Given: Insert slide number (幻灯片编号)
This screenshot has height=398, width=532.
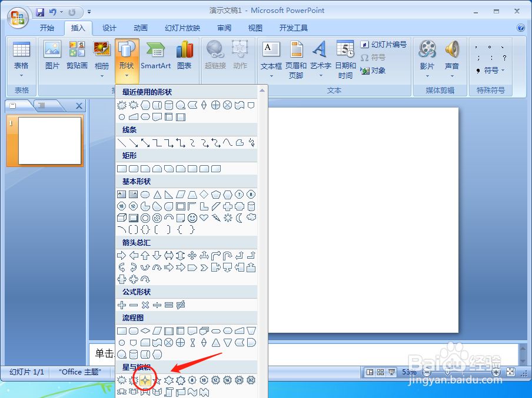Looking at the screenshot, I should [x=384, y=45].
